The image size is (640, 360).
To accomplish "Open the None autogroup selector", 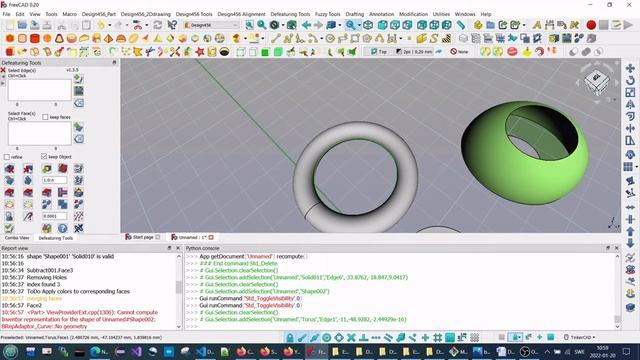I will [459, 52].
